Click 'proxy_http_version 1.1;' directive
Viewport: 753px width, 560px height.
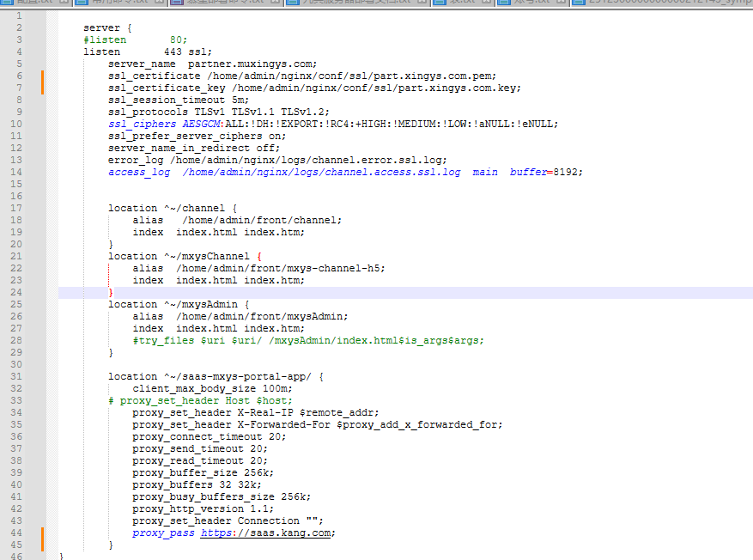point(203,508)
